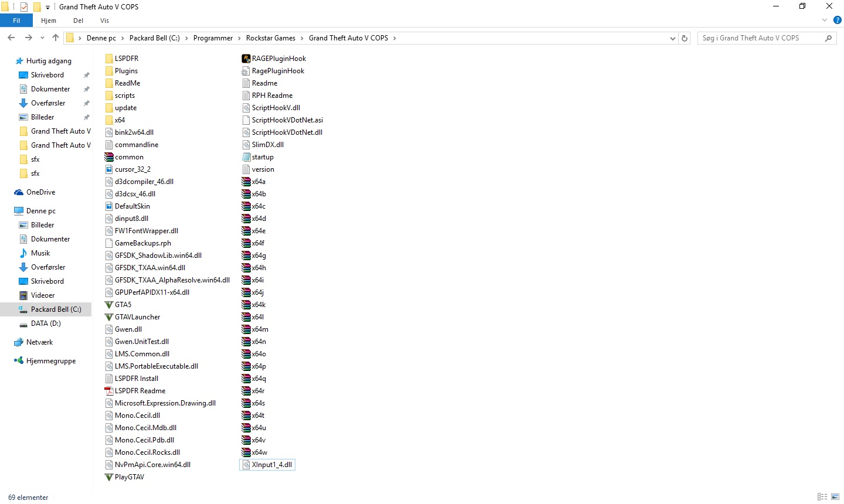This screenshot has width=844, height=504.
Task: Click the DefaultSkin image icon
Action: (x=109, y=206)
